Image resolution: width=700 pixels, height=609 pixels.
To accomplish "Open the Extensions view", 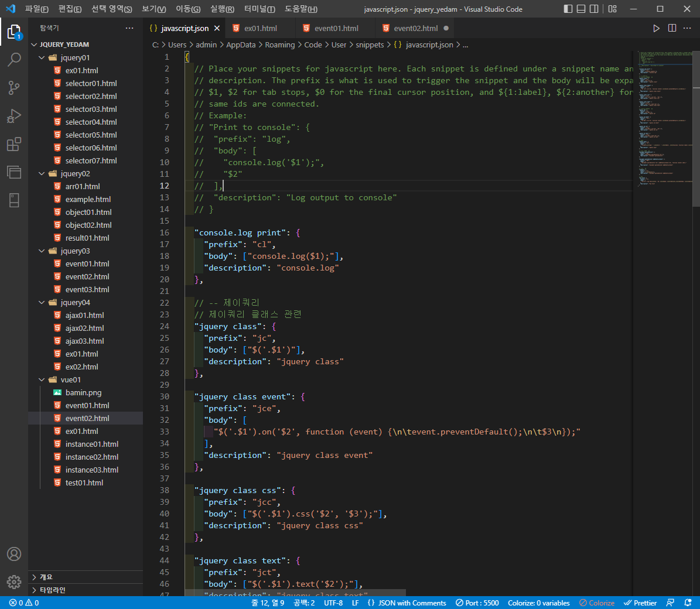I will pyautogui.click(x=14, y=144).
